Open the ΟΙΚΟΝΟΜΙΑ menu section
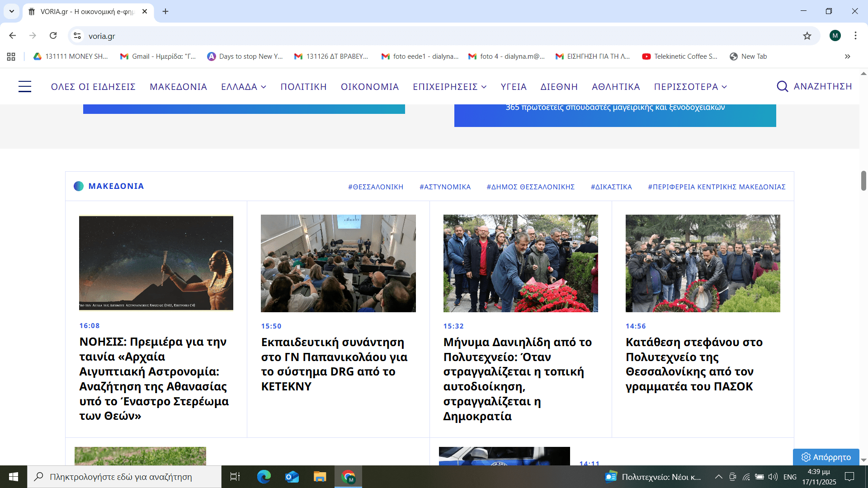Screen dimensions: 868x488 [x=370, y=87]
